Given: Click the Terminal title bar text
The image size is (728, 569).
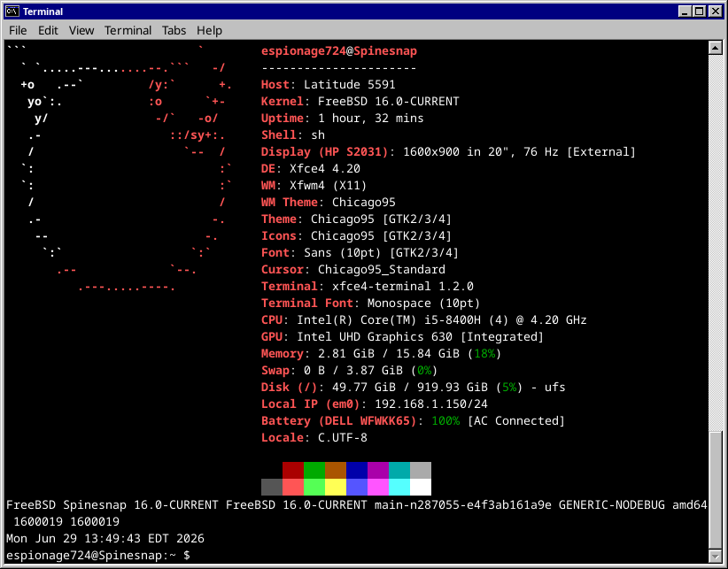Looking at the screenshot, I should coord(43,12).
